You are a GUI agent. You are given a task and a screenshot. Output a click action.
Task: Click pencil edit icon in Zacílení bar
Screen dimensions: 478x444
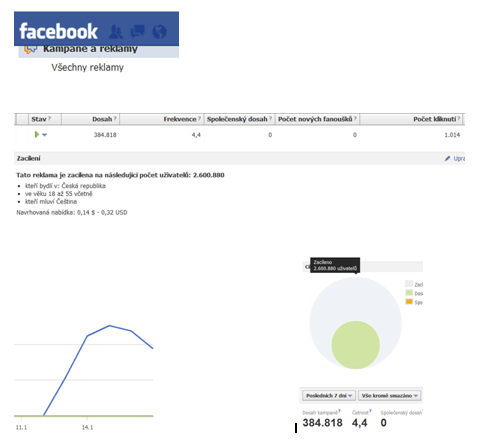(x=447, y=159)
